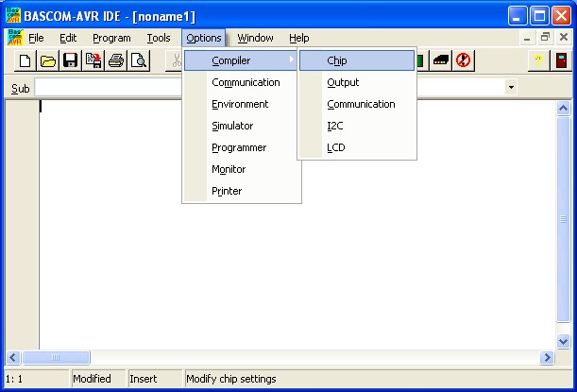Screen dimensions: 577x392
Task: Open a file using folder icon
Action: (x=48, y=60)
